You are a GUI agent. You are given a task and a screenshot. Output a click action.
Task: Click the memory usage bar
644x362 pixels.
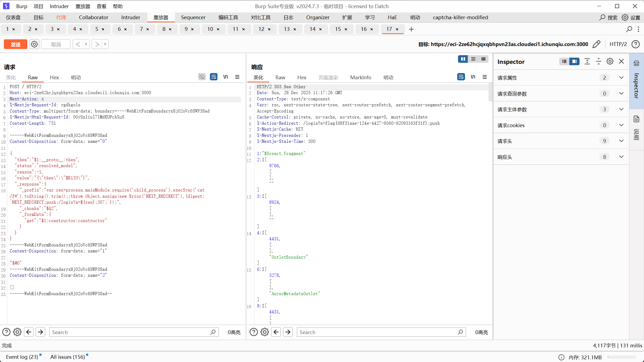coord(622,357)
